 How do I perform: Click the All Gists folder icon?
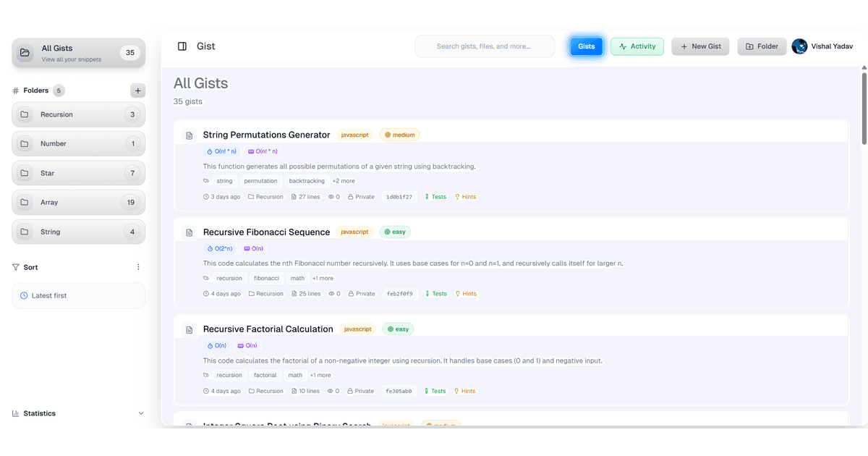tap(25, 53)
